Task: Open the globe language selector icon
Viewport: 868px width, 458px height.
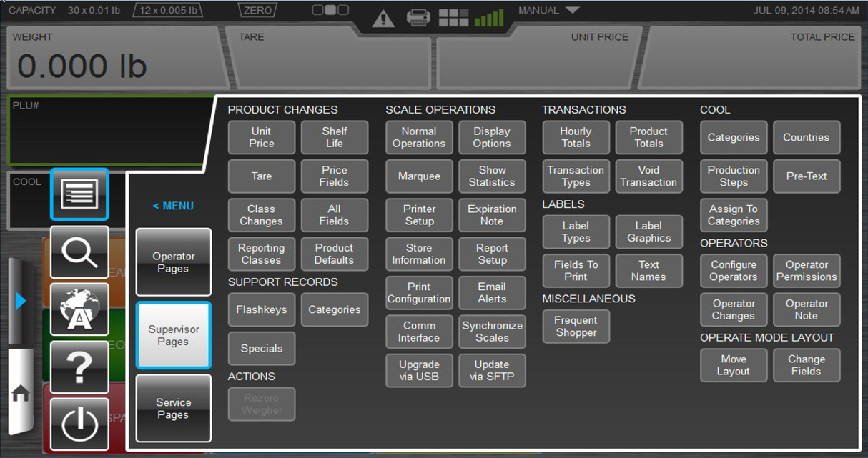Action: pos(79,309)
